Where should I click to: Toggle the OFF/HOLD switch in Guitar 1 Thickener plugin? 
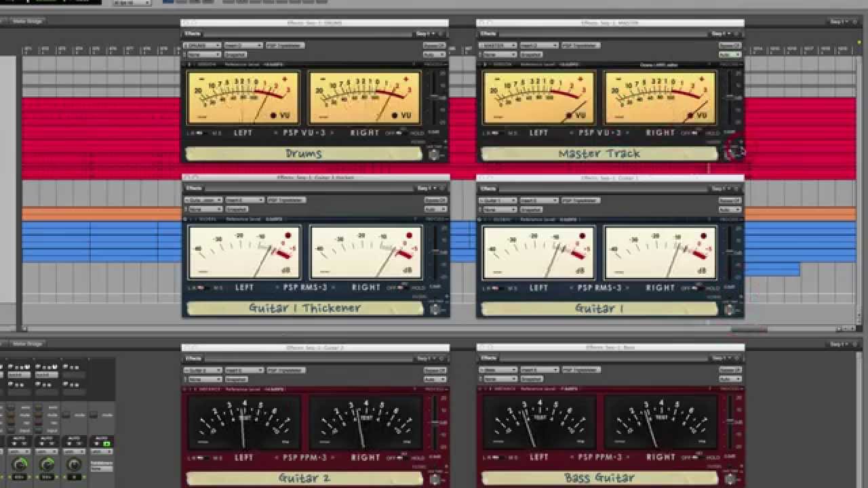401,288
